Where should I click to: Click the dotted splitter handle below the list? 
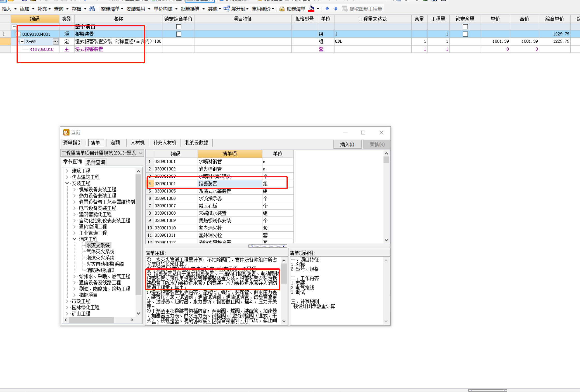tap(268, 246)
